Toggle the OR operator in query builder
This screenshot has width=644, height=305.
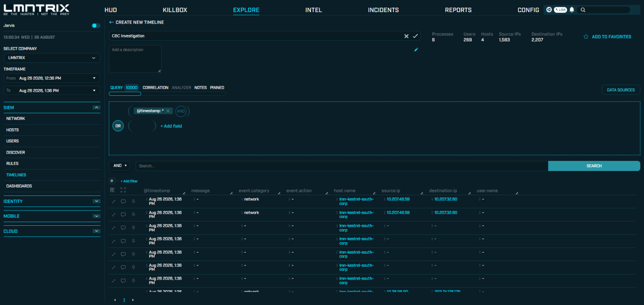pos(118,126)
